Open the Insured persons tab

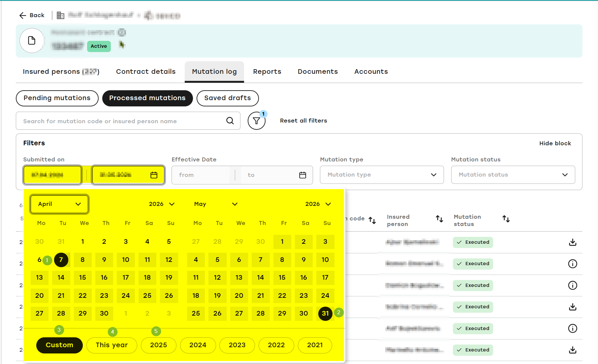pos(61,72)
